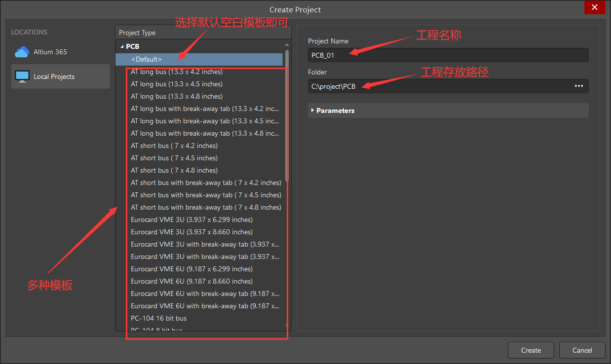611x364 pixels.
Task: Click the Project Name input field
Action: [448, 55]
